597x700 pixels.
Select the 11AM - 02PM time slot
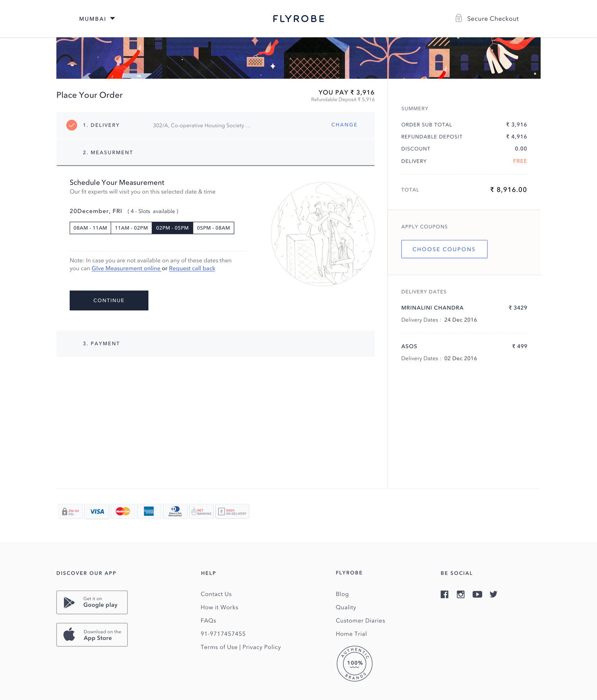click(131, 228)
